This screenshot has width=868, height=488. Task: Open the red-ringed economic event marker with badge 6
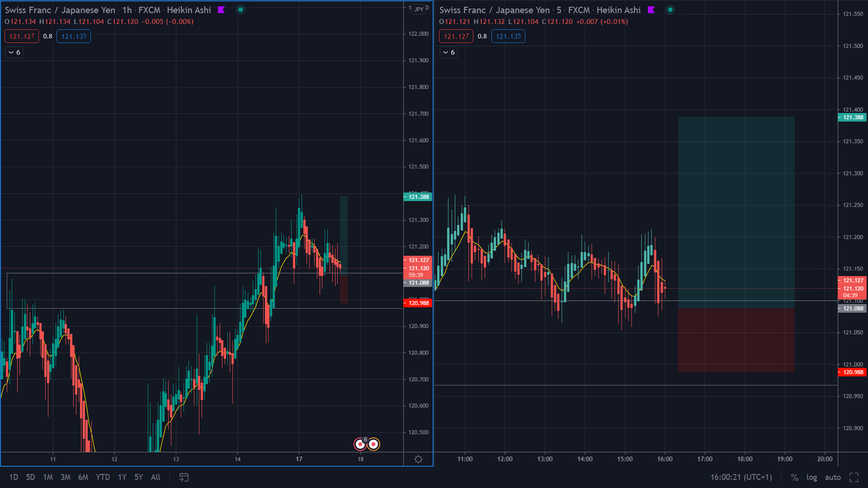click(x=360, y=444)
